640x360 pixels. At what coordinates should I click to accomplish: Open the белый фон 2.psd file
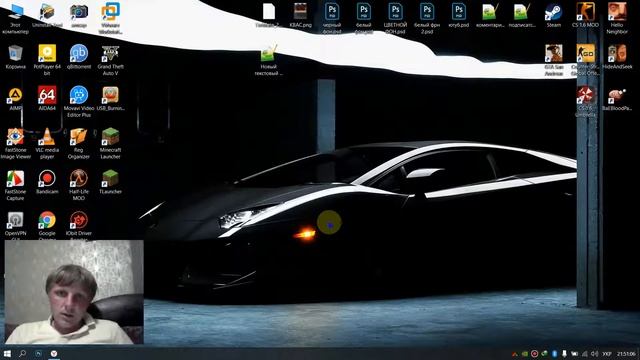[x=427, y=18]
